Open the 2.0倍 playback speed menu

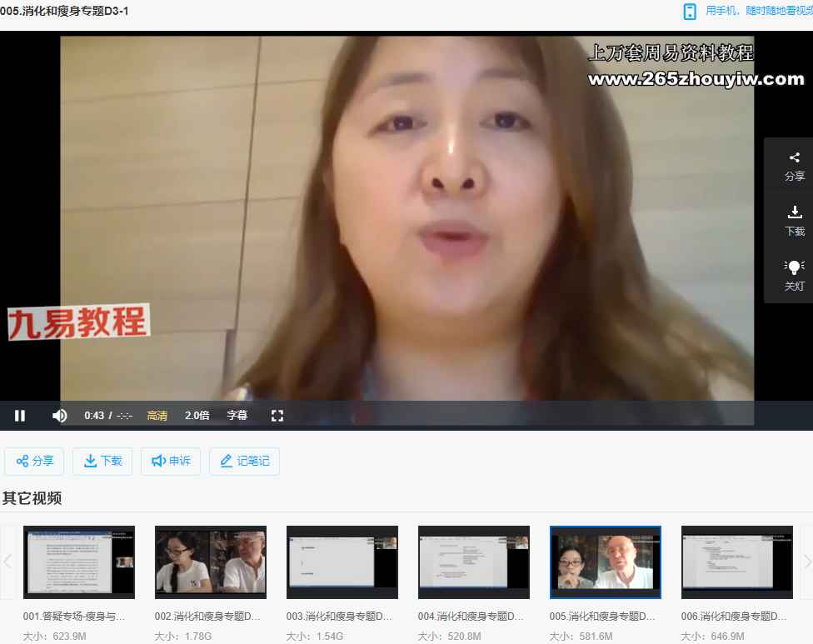coord(197,415)
